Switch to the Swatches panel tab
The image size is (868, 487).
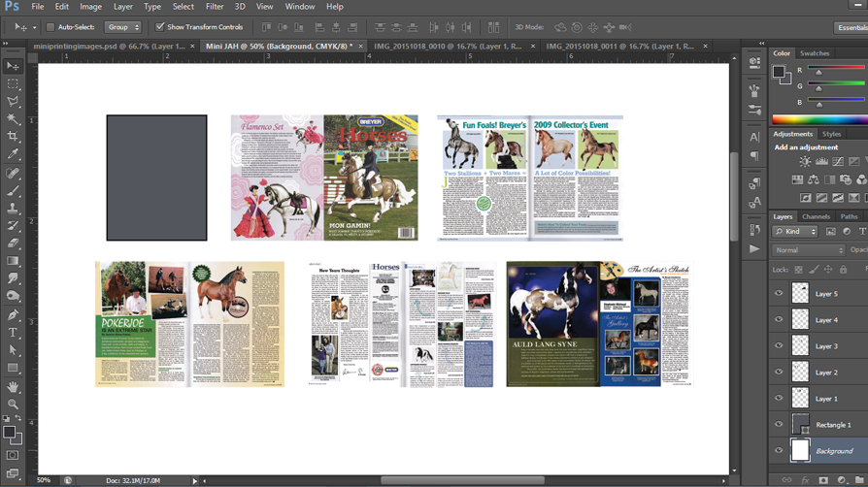[815, 53]
